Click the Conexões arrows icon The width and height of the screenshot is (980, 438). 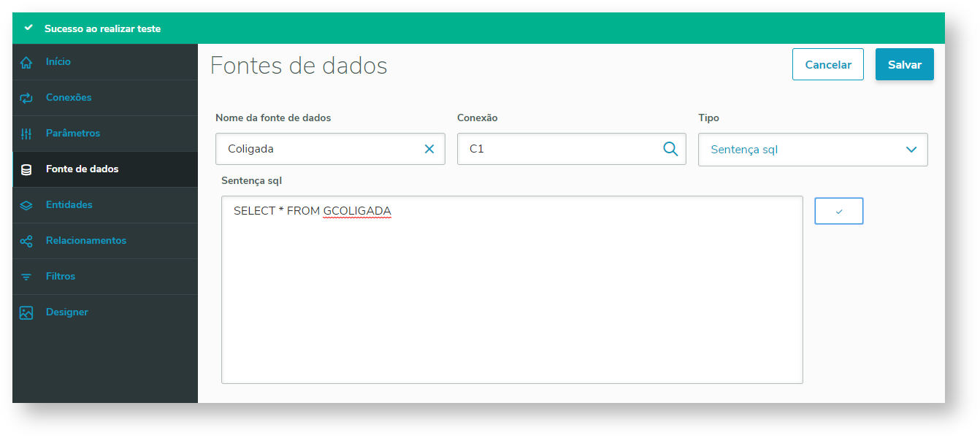pos(26,98)
